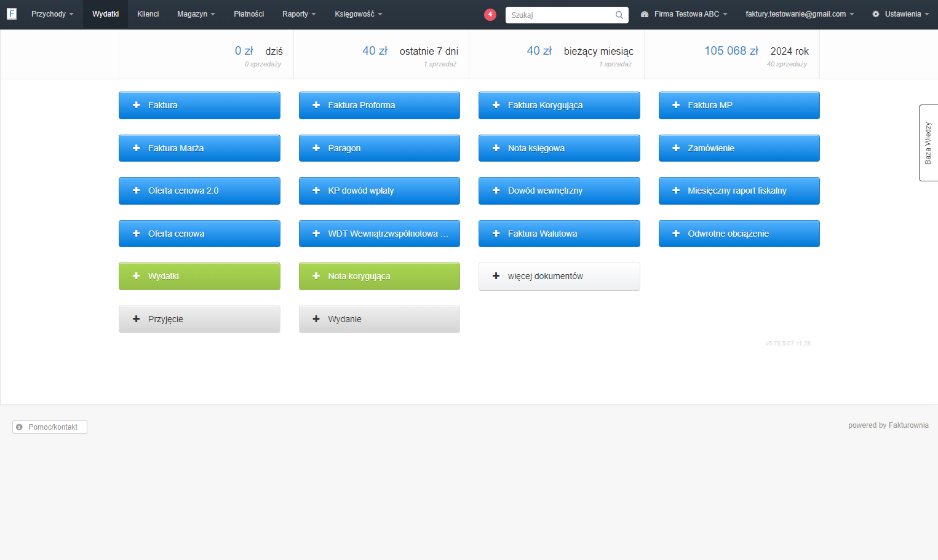Viewport: 938px width, 560px height.
Task: Click plus icon on KP dowód wpłaty
Action: 316,191
